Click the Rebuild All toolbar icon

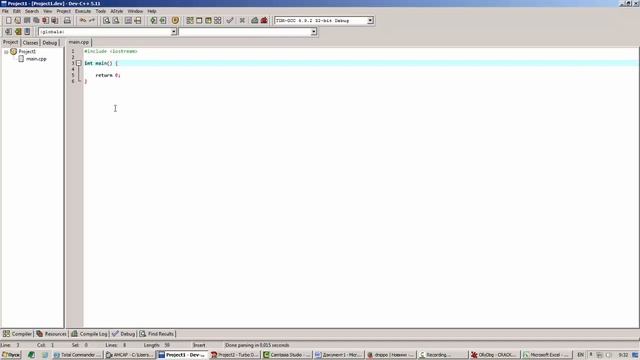[x=218, y=20]
